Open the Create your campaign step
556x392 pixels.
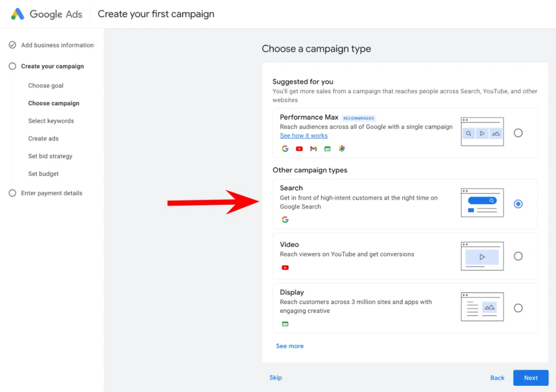[53, 66]
